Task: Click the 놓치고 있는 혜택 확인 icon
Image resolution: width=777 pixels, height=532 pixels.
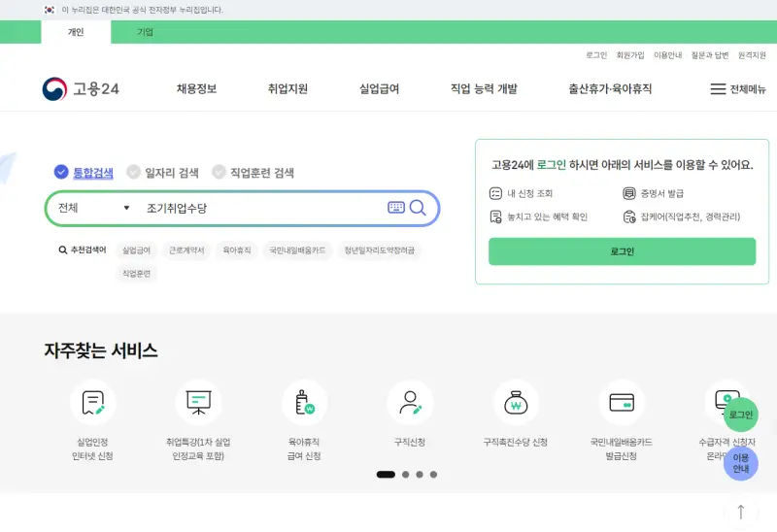Action: point(495,216)
